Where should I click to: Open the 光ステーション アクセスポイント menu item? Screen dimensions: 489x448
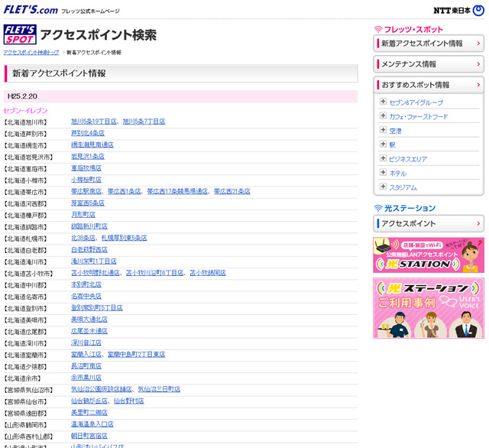pyautogui.click(x=429, y=223)
